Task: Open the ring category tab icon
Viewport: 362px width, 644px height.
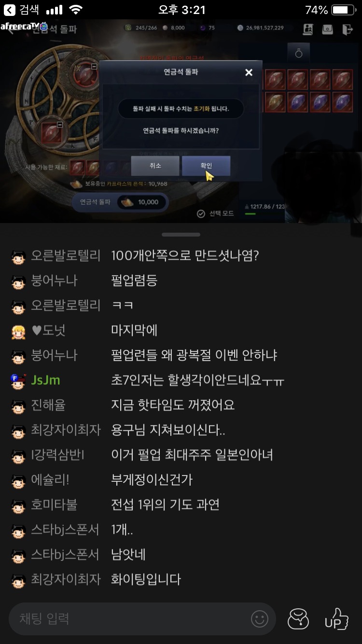Action: pos(299,54)
